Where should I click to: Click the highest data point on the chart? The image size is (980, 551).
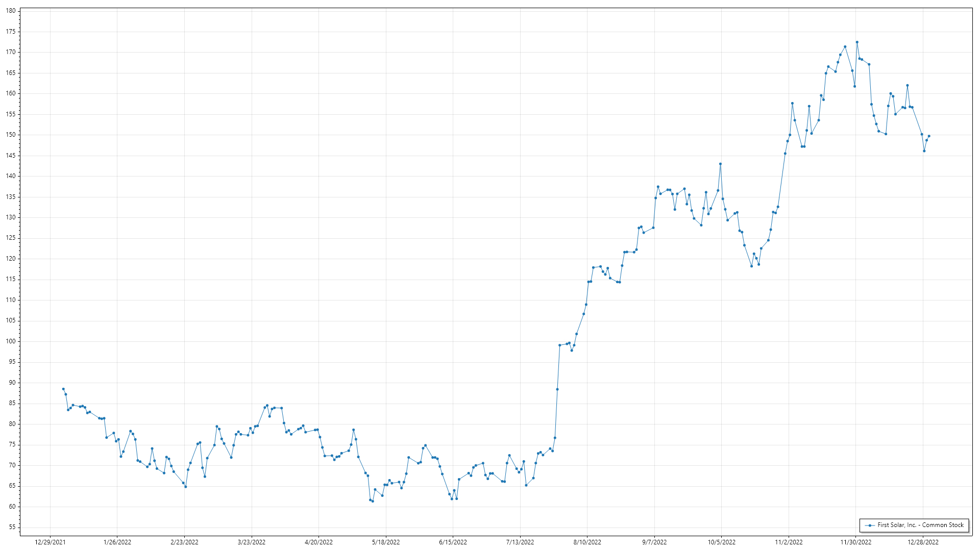tap(857, 42)
